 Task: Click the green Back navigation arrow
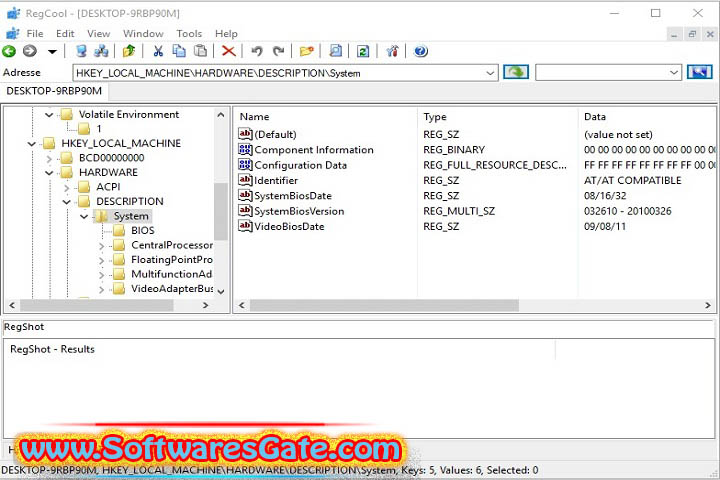[9, 51]
